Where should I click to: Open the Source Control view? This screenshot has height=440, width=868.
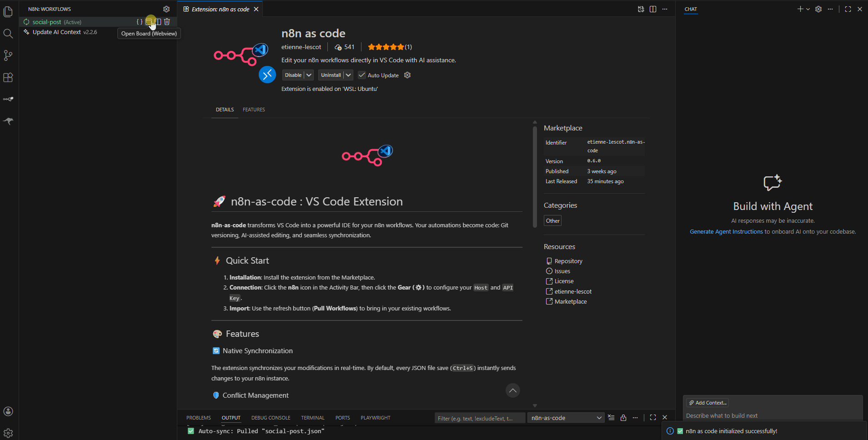click(x=8, y=55)
